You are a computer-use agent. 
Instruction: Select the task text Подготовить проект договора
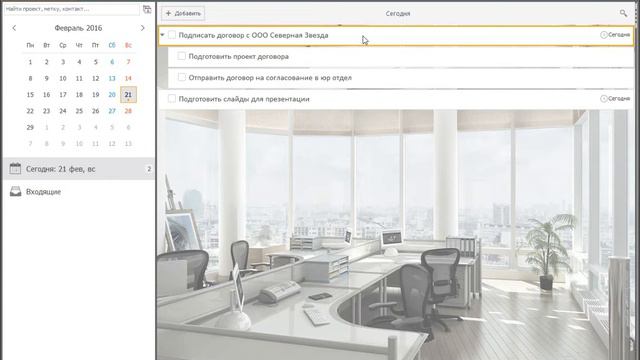238,57
